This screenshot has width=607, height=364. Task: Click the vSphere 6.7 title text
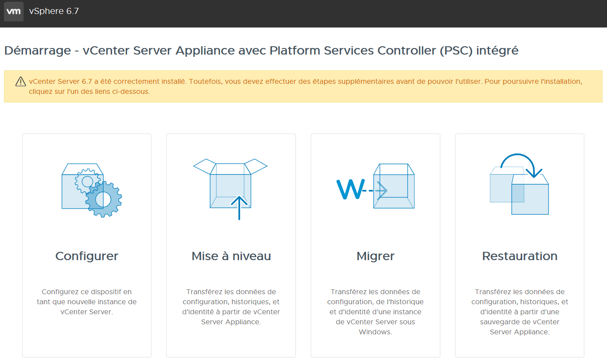coord(54,11)
